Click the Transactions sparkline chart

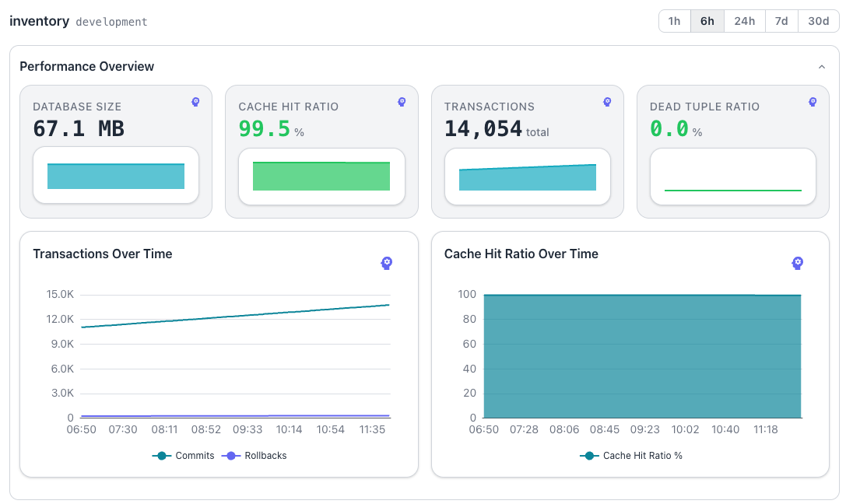(528, 177)
